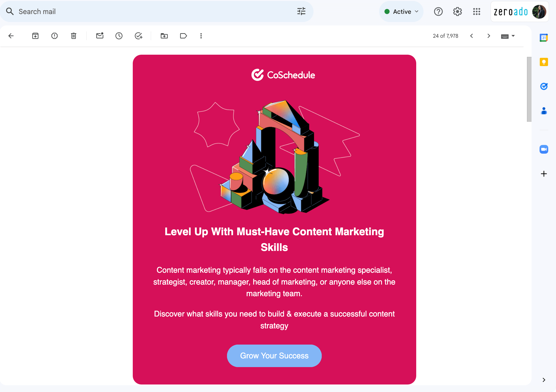556x392 pixels.
Task: Open the Google apps menu
Action: coord(476,11)
